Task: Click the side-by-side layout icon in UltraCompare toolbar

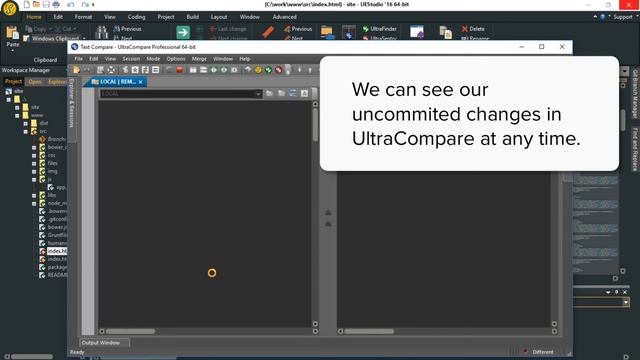Action: point(193,70)
